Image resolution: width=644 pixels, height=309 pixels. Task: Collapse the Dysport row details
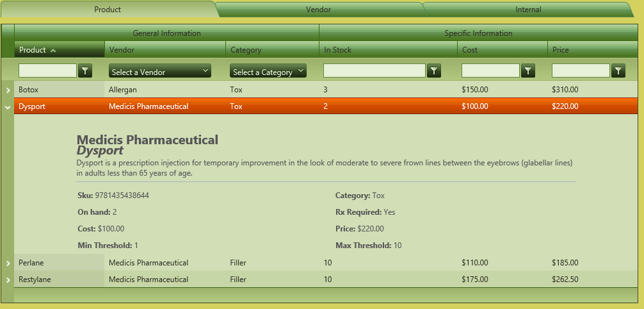click(x=8, y=106)
